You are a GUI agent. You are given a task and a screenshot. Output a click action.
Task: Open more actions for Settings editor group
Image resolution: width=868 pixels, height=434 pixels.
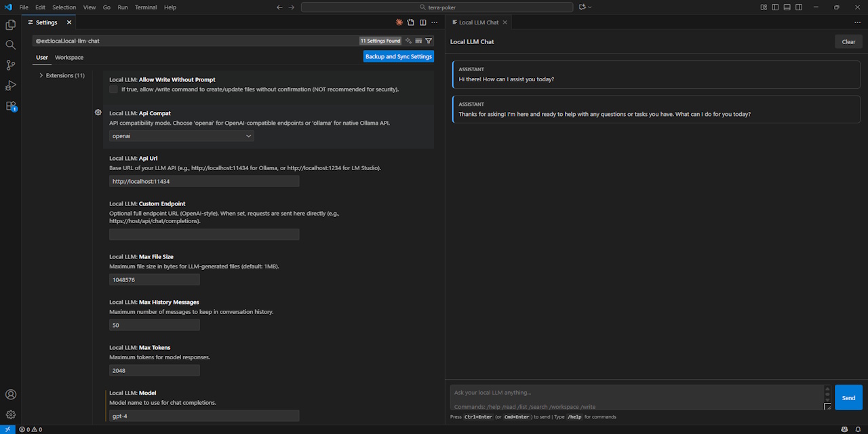(x=435, y=22)
